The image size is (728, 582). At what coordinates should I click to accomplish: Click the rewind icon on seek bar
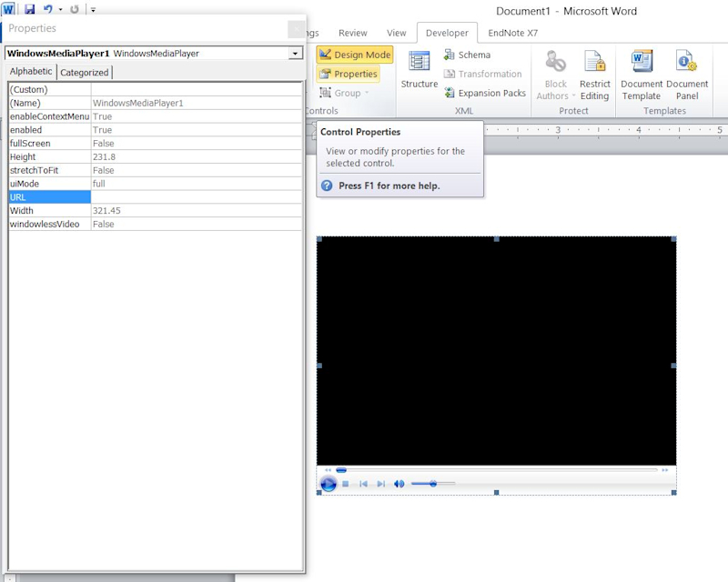pyautogui.click(x=328, y=469)
